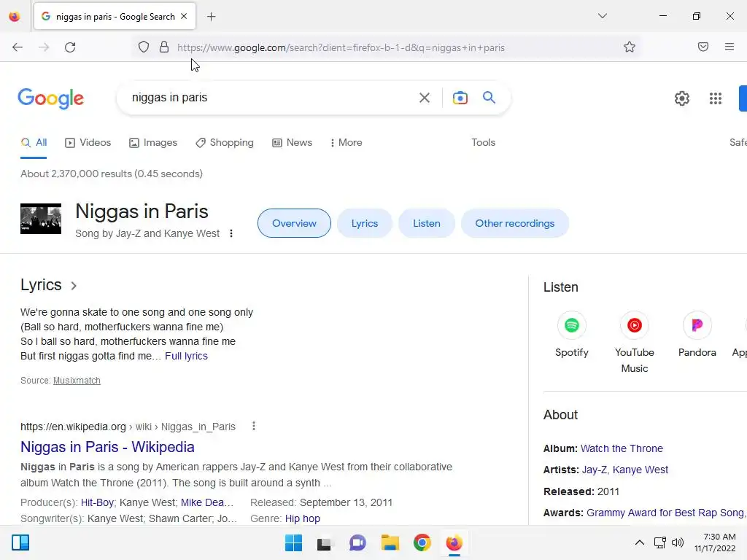The image size is (747, 560).
Task: Switch to the Videos tab
Action: click(x=88, y=142)
